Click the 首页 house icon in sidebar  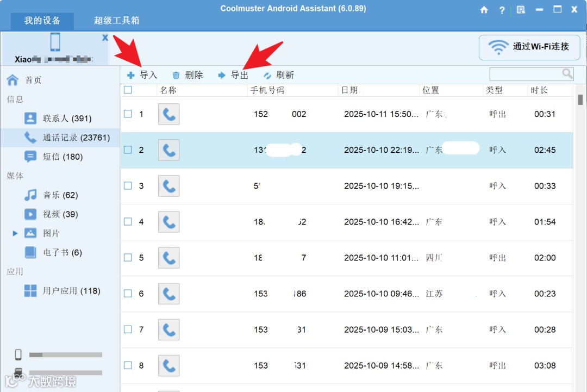coord(13,80)
